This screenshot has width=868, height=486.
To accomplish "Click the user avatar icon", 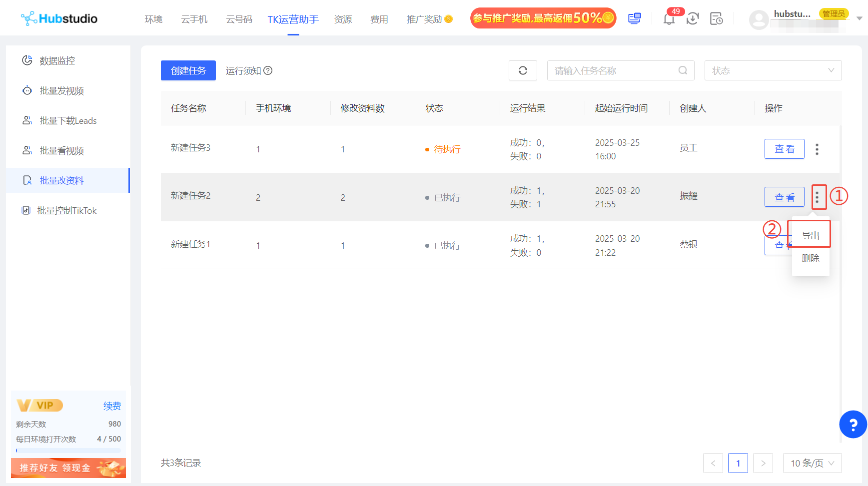I will coord(759,20).
